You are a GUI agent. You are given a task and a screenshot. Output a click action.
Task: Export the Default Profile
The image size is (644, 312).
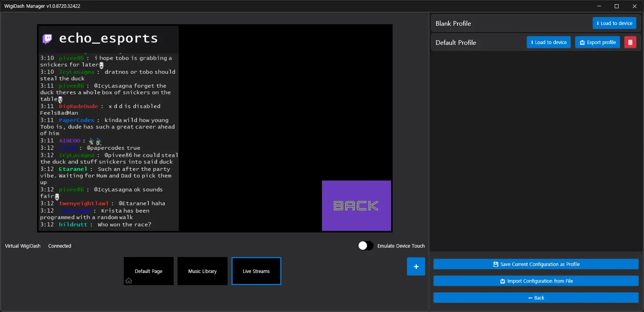[598, 43]
